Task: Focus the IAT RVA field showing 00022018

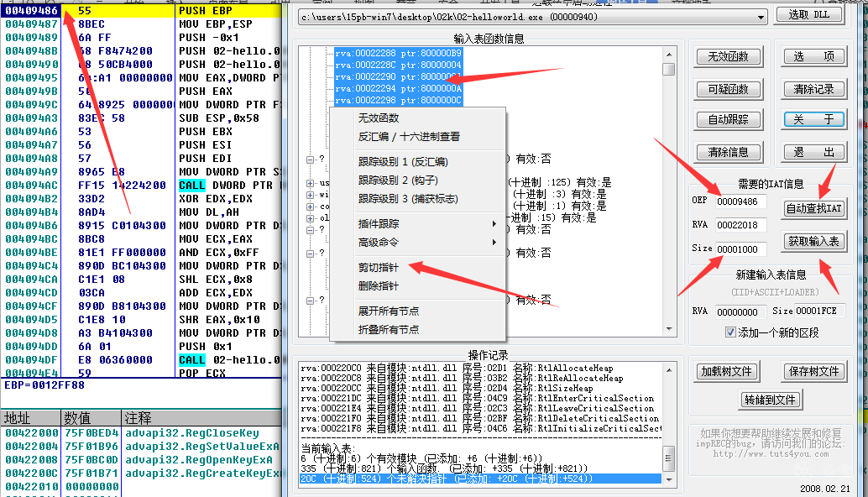Action: 740,225
